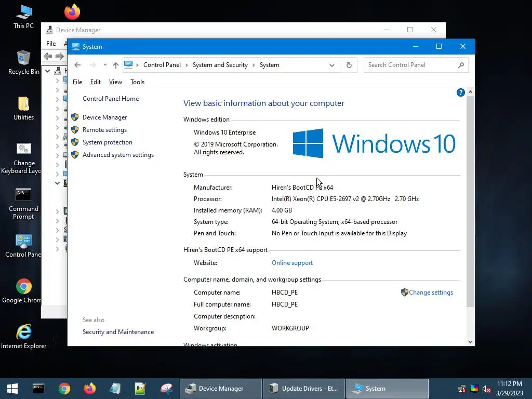Click the System and Security breadcrumb
This screenshot has width=532, height=399.
pos(220,65)
